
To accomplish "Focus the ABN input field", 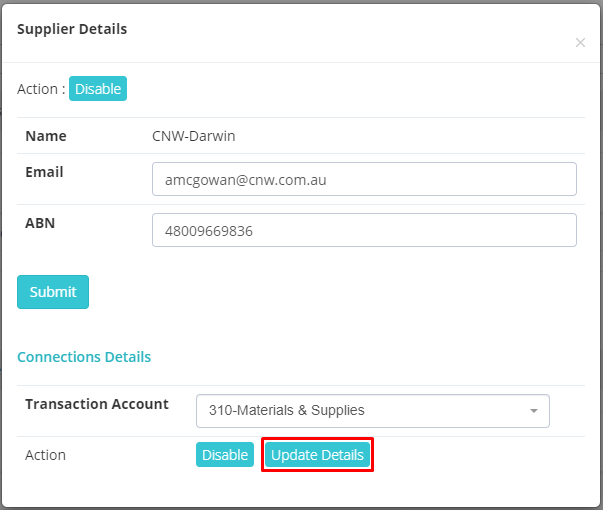I will click(x=364, y=230).
